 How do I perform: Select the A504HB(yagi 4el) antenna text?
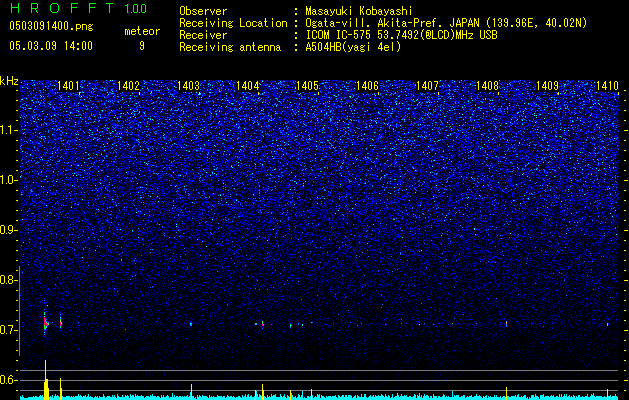click(353, 47)
